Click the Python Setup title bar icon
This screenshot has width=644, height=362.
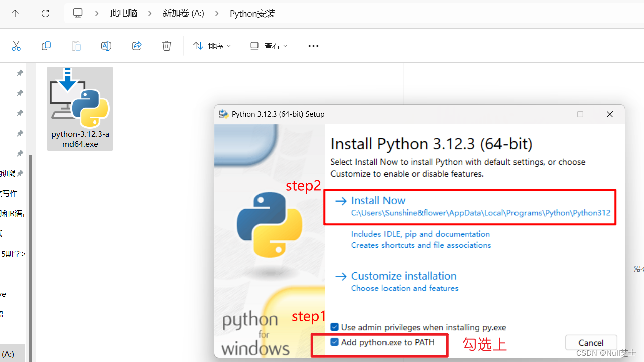pos(224,114)
